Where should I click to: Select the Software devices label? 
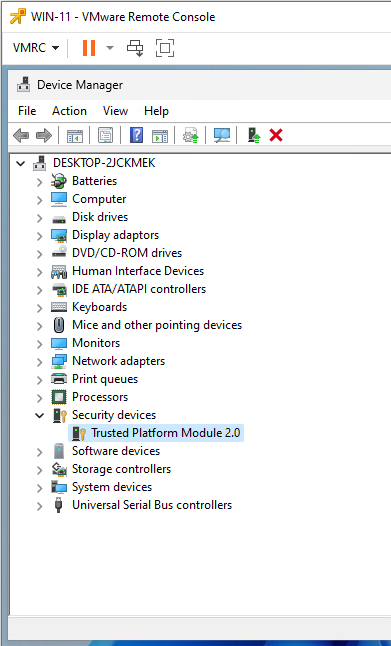pos(116,451)
